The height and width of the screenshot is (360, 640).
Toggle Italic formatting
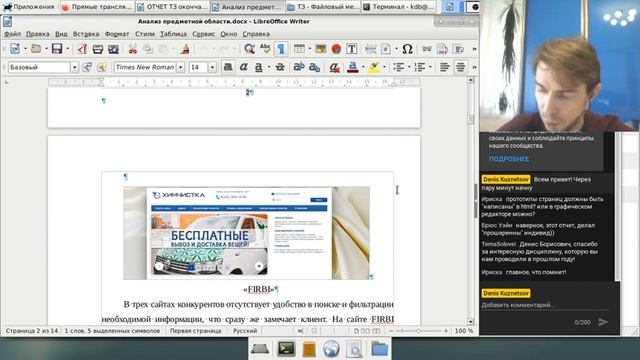[244, 67]
